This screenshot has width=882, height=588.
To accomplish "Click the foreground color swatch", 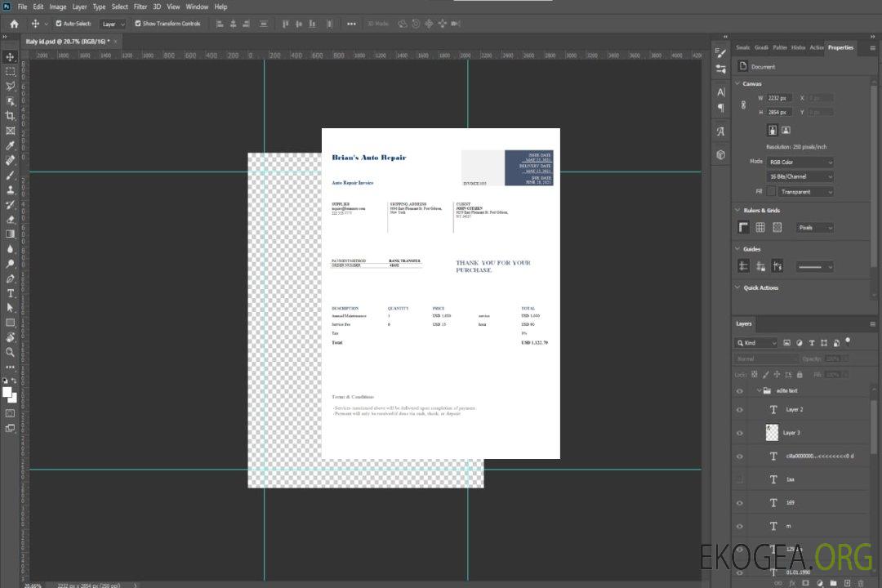I will pyautogui.click(x=7, y=392).
